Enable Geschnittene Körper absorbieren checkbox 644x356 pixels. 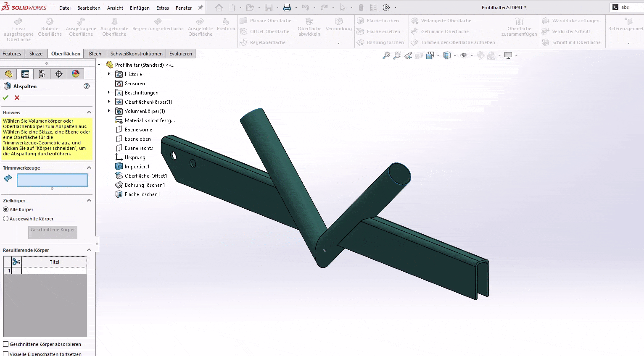click(6, 344)
